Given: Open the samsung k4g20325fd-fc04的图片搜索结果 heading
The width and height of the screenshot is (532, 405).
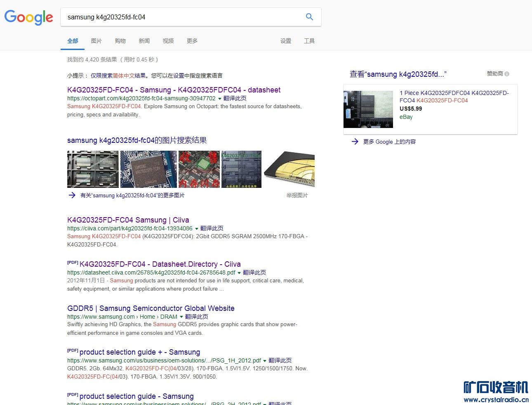Looking at the screenshot, I should click(137, 140).
